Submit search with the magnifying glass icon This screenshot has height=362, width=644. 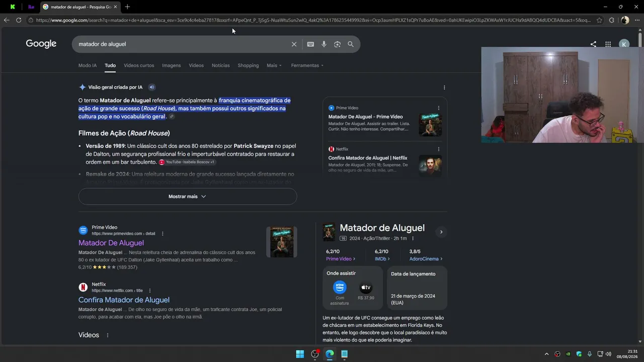(x=351, y=44)
